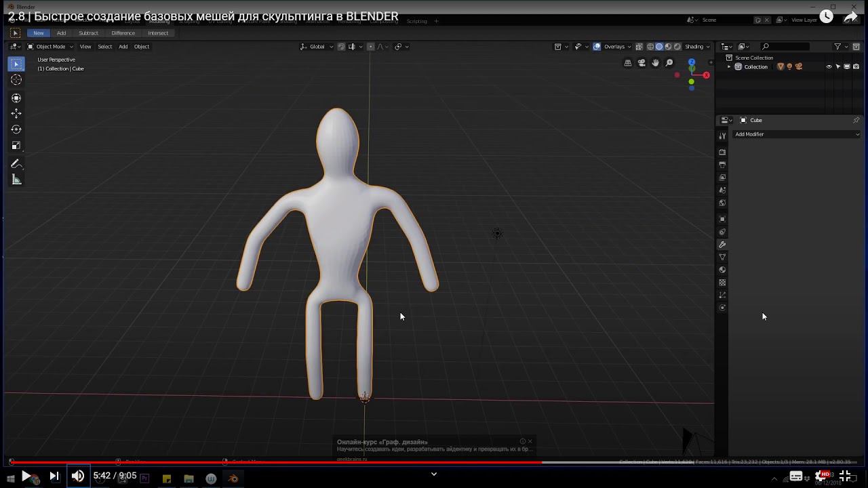Set selection mode to New
This screenshot has width=868, height=488.
click(x=39, y=33)
